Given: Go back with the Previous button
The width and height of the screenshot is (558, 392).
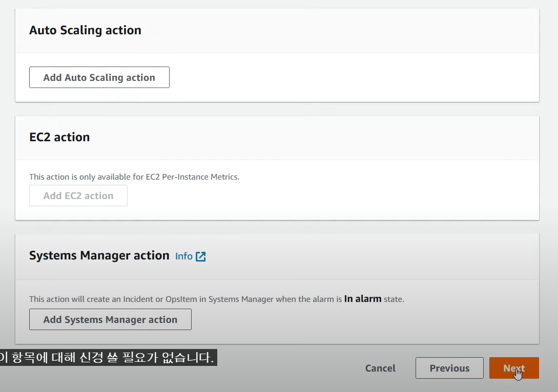Looking at the screenshot, I should tap(449, 368).
